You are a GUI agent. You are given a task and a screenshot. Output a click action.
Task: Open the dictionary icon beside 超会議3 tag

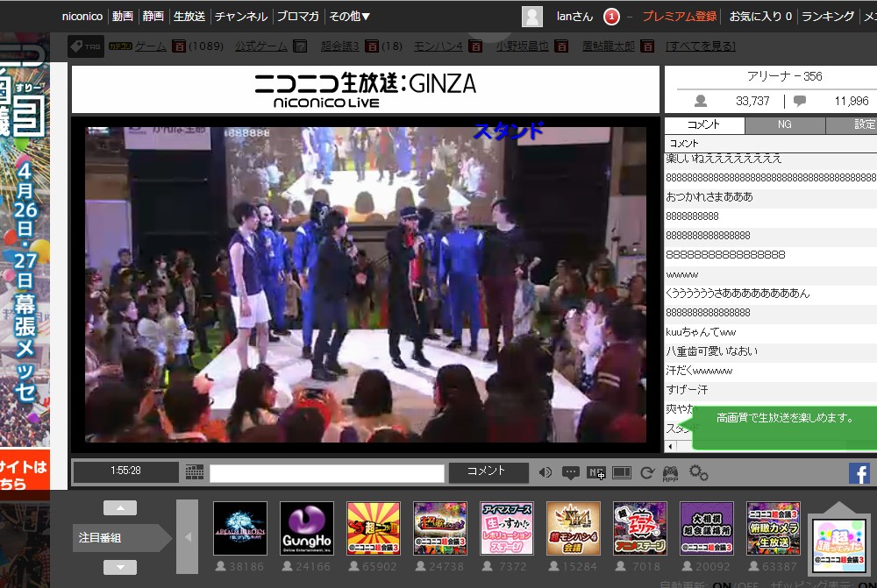(x=371, y=46)
